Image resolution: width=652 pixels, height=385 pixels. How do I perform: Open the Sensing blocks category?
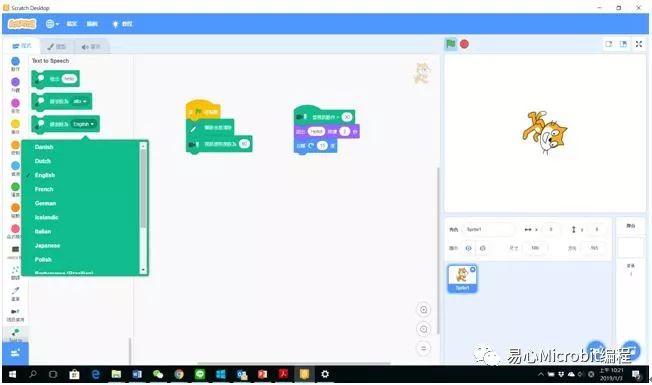(15, 168)
